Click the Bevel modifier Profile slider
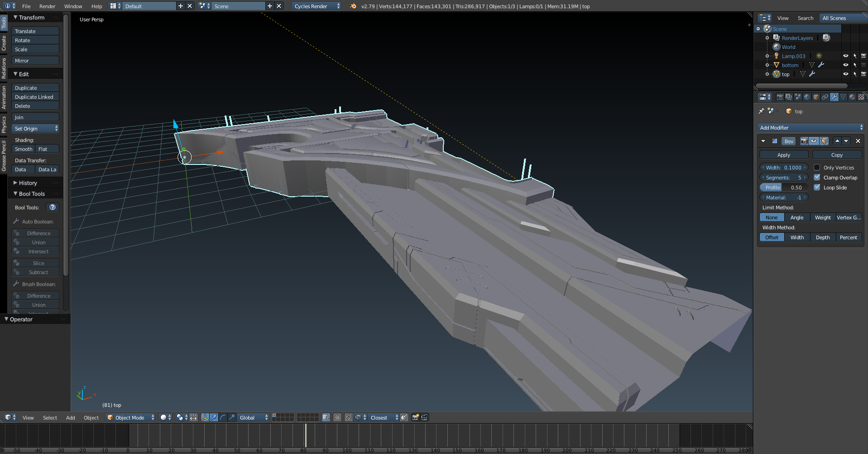This screenshot has height=454, width=868. click(x=784, y=188)
